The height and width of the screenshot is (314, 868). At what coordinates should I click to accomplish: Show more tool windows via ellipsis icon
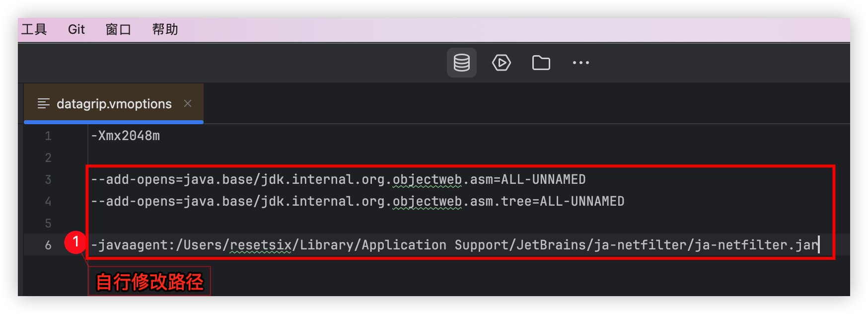(580, 63)
